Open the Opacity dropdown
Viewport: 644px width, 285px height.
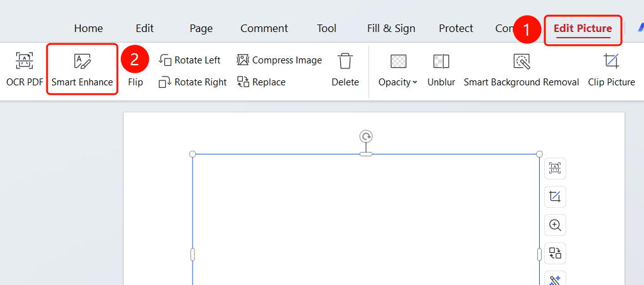397,70
